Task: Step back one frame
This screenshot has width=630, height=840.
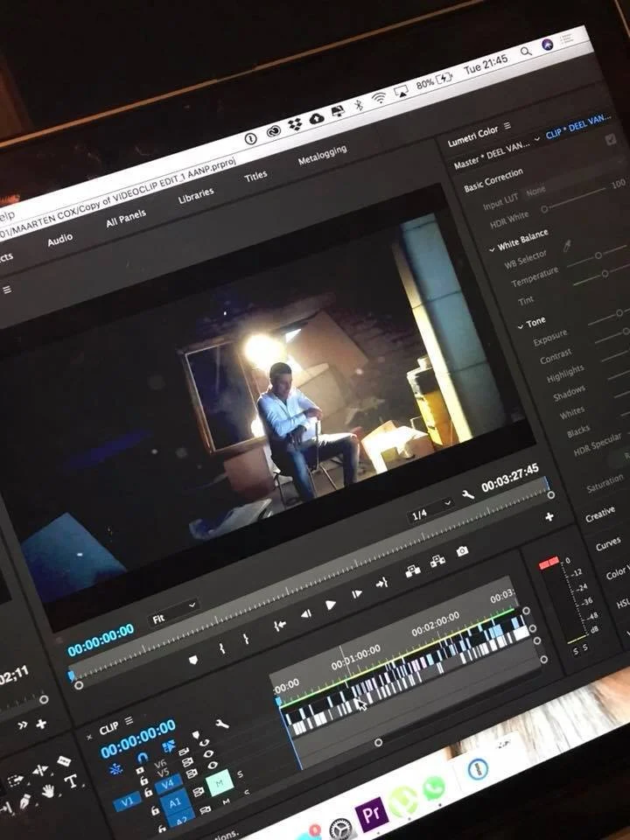Action: point(306,614)
